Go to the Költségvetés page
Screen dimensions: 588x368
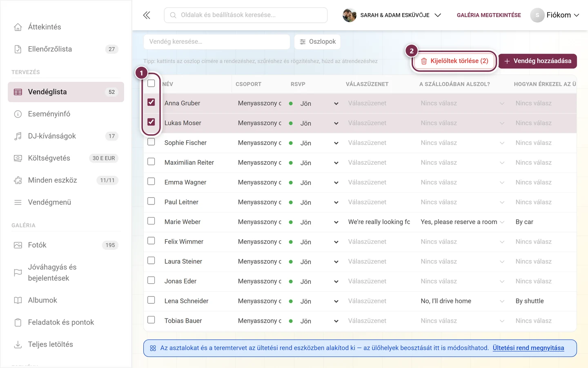pos(66,158)
